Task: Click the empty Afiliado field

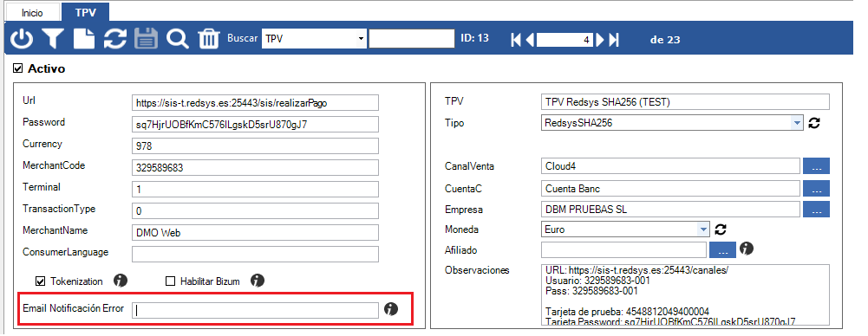Action: coord(623,249)
